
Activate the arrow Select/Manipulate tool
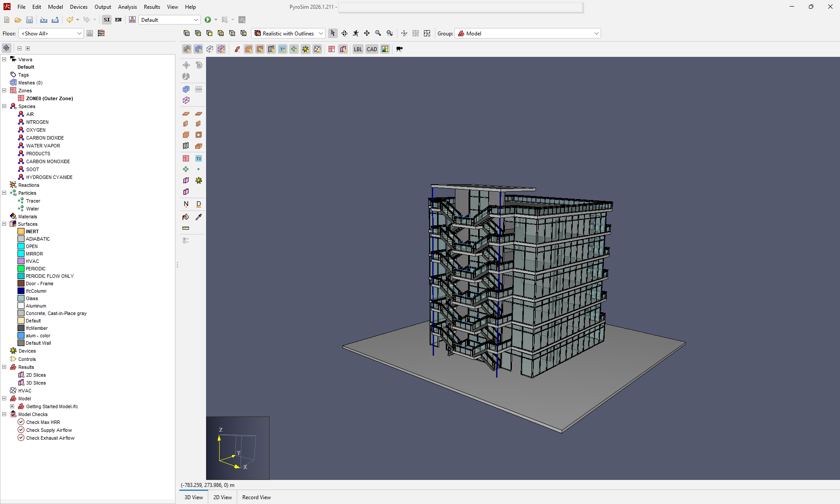[x=333, y=33]
